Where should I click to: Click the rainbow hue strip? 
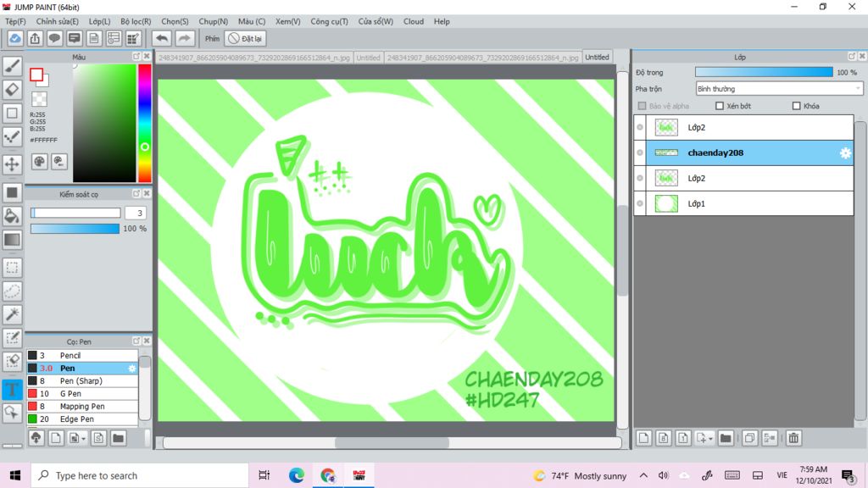[x=144, y=123]
